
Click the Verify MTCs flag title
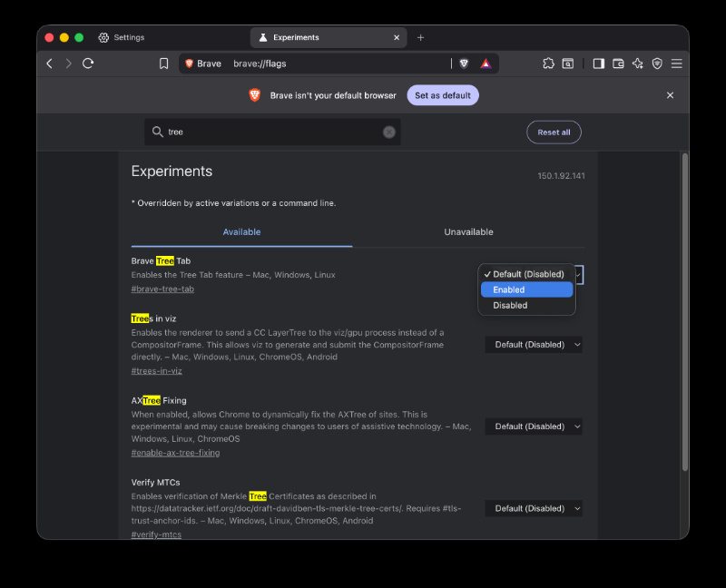[x=155, y=483]
